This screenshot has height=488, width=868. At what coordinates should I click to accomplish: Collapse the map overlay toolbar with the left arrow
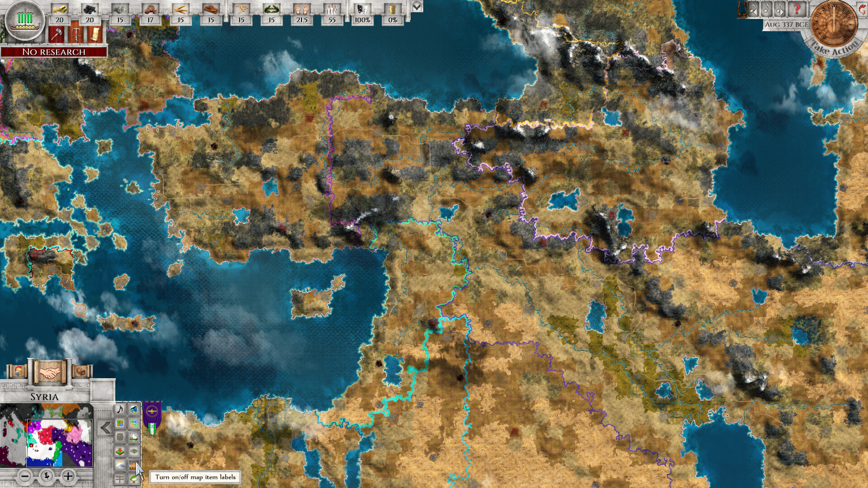[x=105, y=427]
